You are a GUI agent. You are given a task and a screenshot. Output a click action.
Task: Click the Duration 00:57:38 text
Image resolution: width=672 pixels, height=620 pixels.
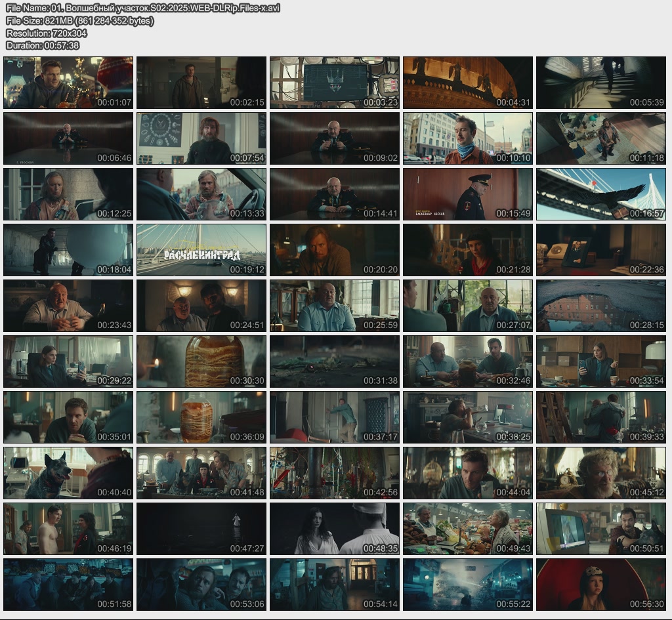pyautogui.click(x=43, y=45)
